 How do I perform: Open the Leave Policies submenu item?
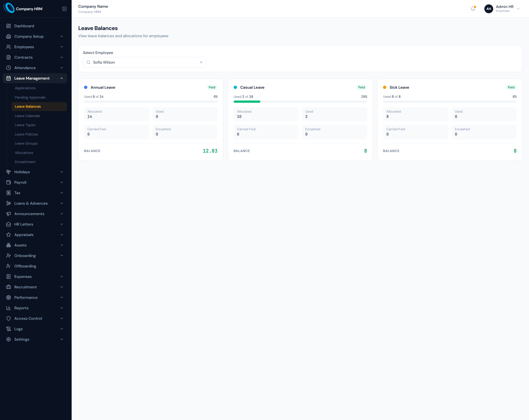[39, 134]
